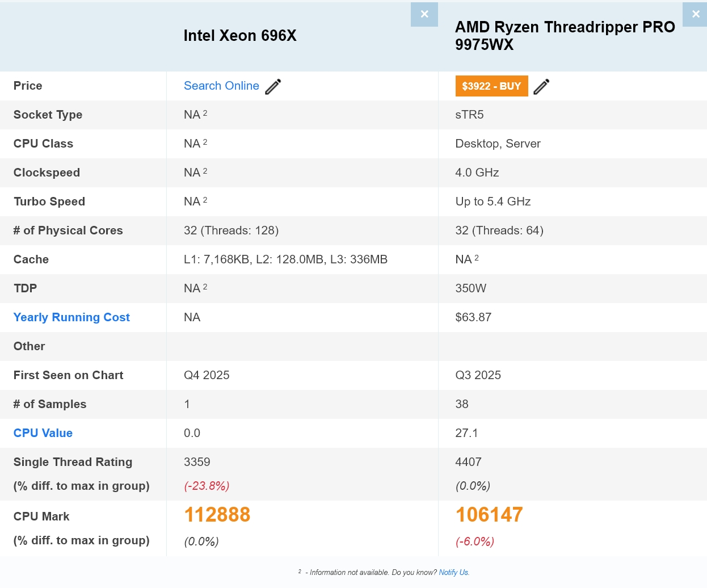Click the AMD NA cache cell
This screenshot has height=588, width=707.
click(467, 259)
